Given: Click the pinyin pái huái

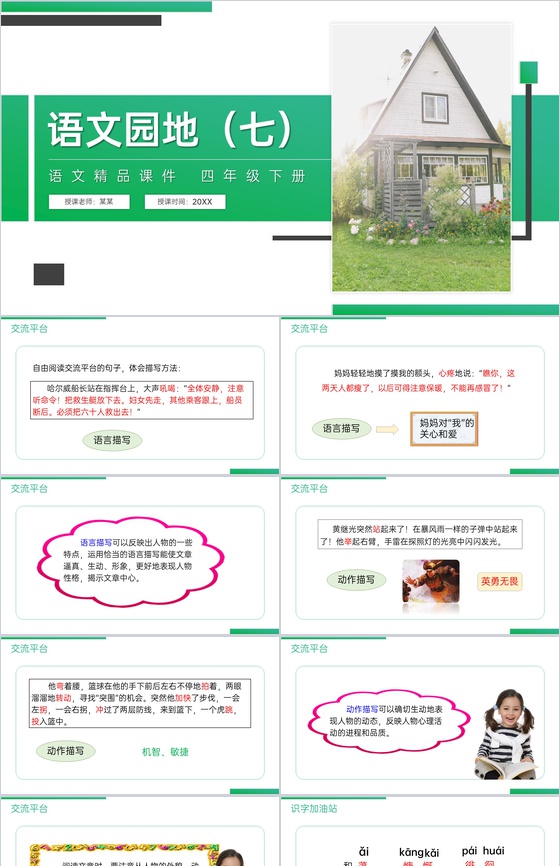Looking at the screenshot, I should 483,851.
